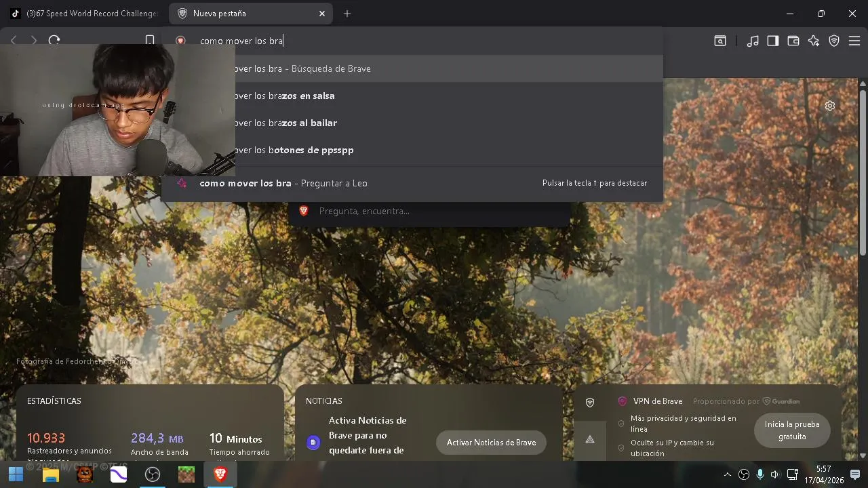Click the reload page icon
Viewport: 868px width, 488px height.
tap(54, 40)
